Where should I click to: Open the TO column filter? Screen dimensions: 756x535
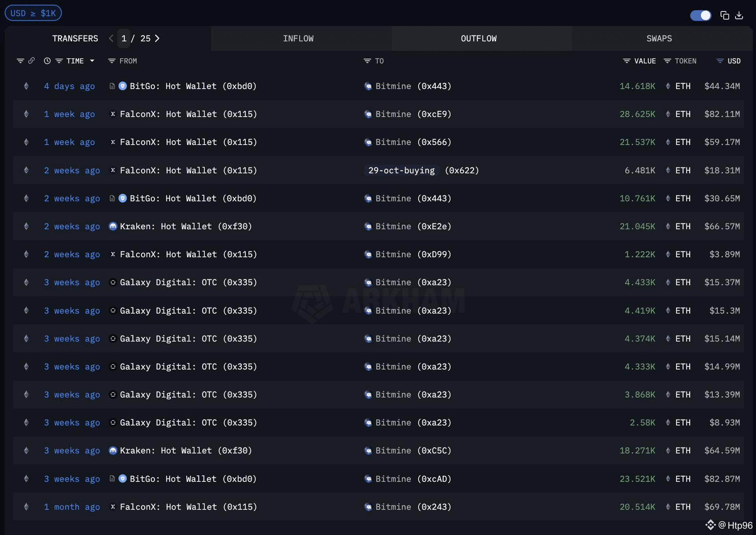pos(367,61)
